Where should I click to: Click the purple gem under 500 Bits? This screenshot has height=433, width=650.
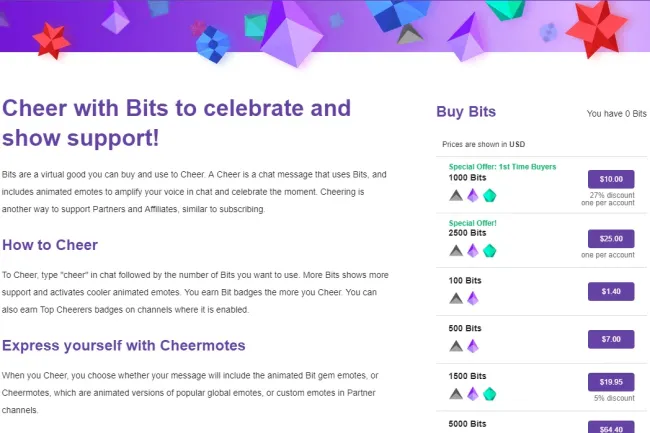coord(472,346)
